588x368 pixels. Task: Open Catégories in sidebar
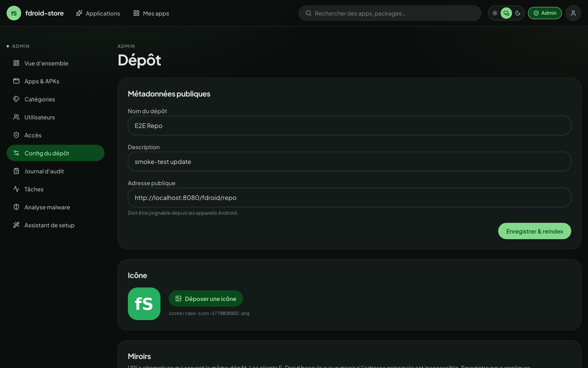pyautogui.click(x=55, y=99)
